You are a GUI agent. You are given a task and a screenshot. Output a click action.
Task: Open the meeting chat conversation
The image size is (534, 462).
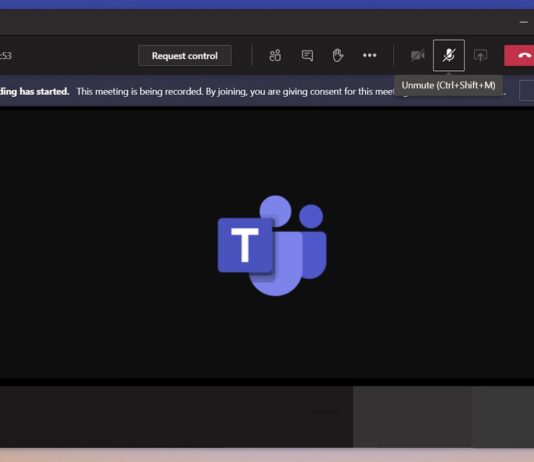tap(307, 55)
